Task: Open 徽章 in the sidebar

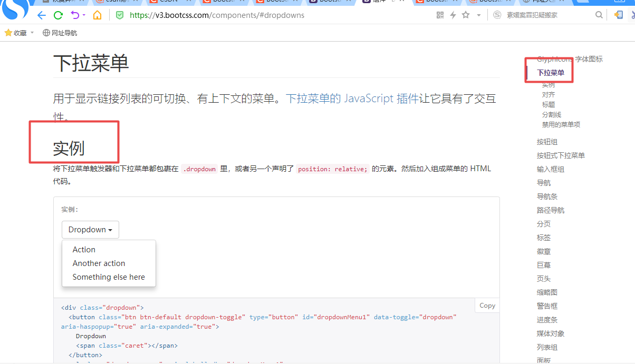Action: tap(544, 251)
